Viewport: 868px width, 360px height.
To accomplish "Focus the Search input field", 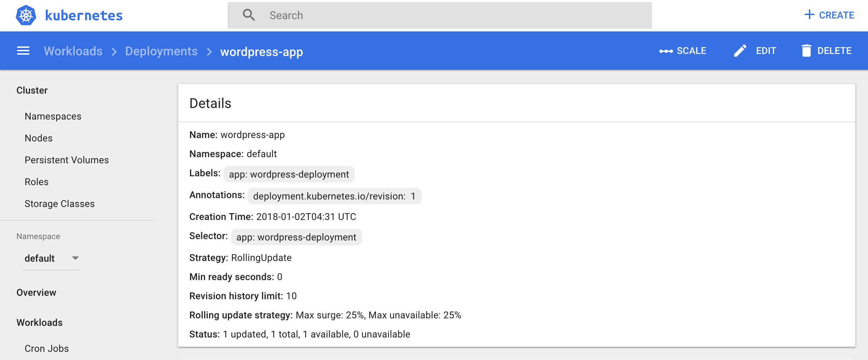I will (x=440, y=15).
